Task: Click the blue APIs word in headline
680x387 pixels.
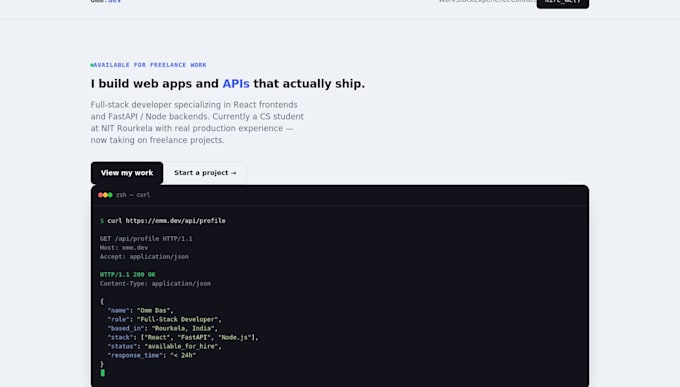Action: [236, 83]
